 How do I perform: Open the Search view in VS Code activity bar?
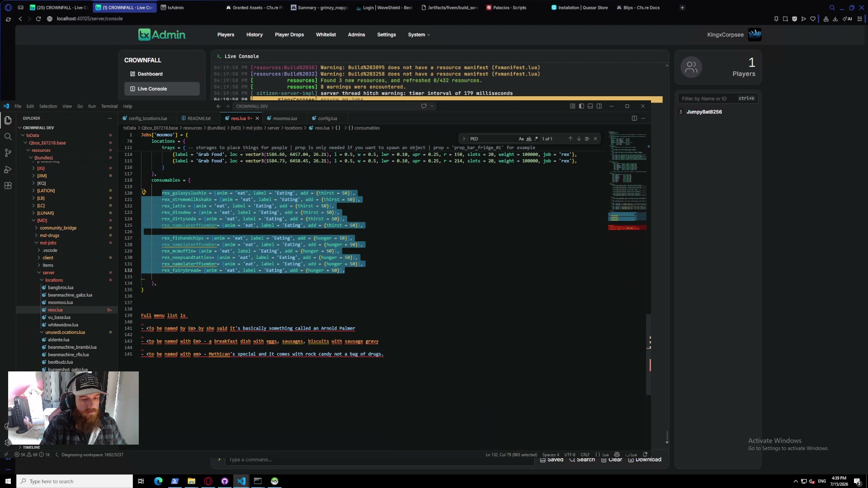[x=8, y=136]
